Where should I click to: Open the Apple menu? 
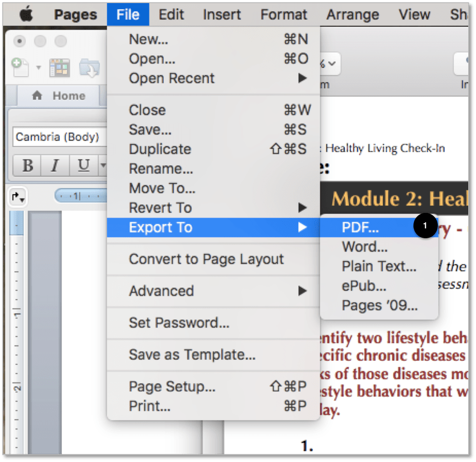26,14
